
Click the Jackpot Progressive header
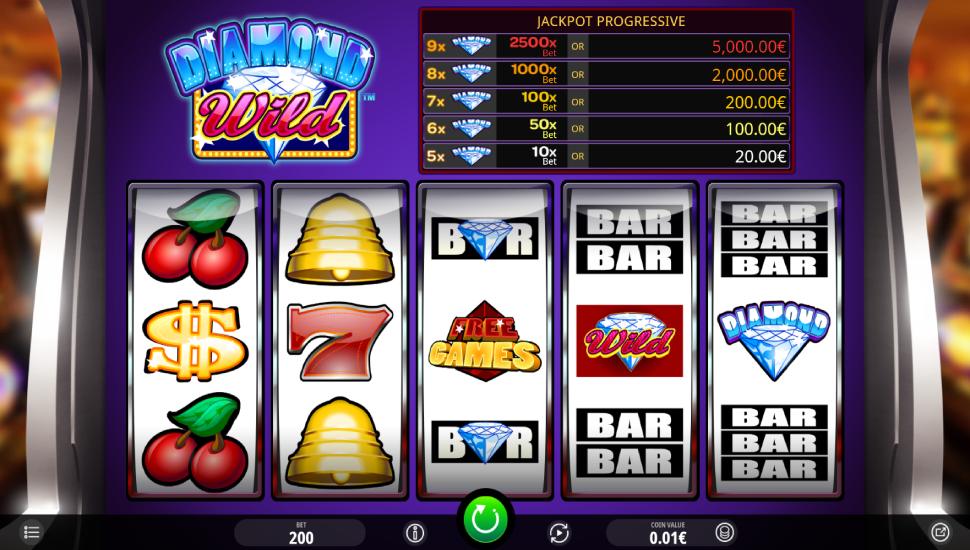click(x=611, y=21)
